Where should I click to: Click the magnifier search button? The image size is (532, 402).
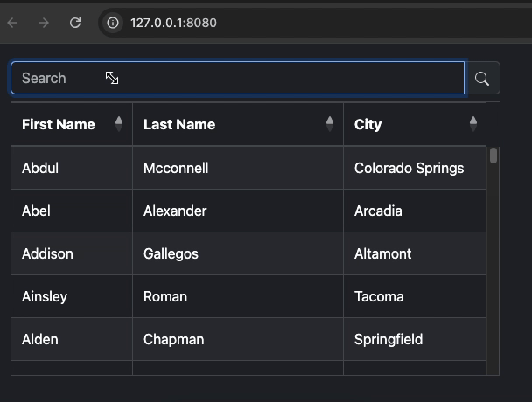[x=482, y=79]
